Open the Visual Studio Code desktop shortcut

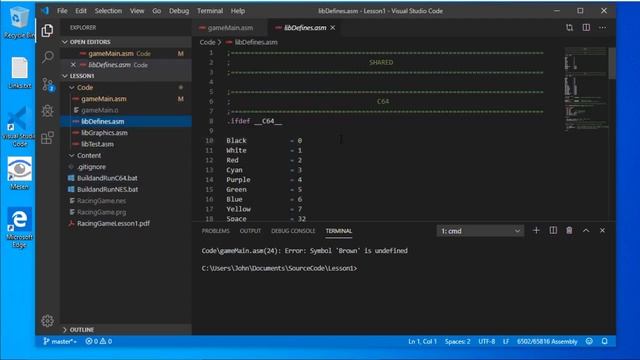pos(18,127)
